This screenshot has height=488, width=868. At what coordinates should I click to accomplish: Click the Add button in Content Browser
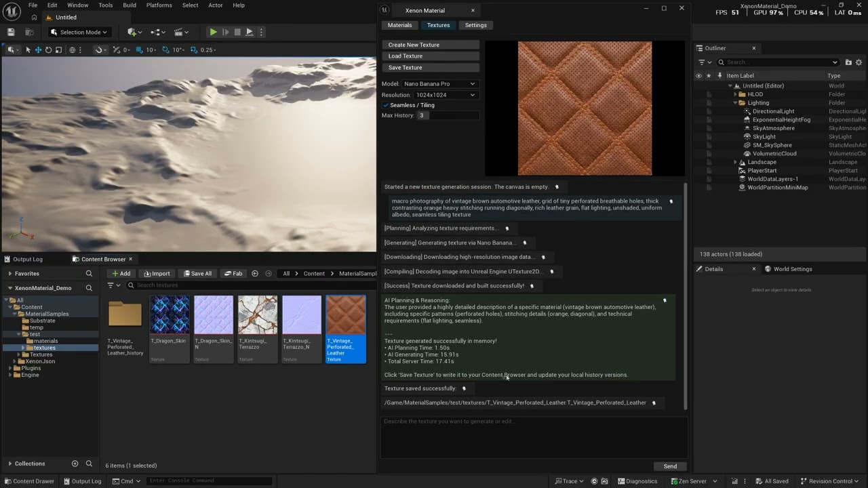tap(120, 273)
